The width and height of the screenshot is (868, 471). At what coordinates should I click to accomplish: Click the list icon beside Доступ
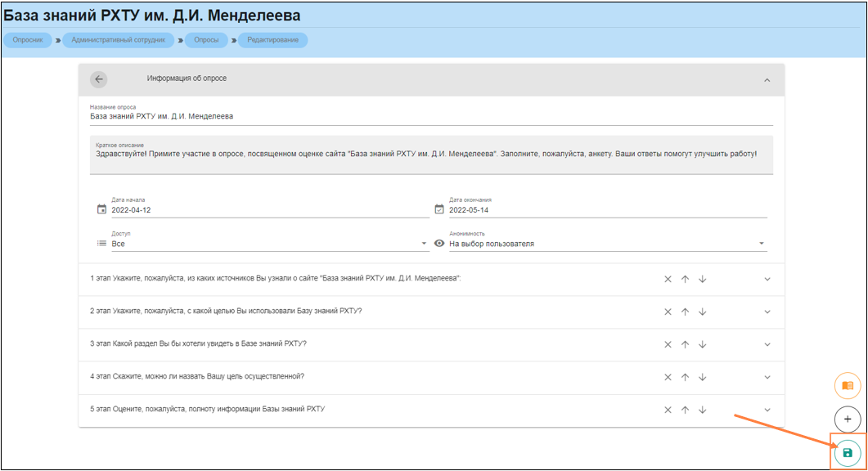click(102, 243)
